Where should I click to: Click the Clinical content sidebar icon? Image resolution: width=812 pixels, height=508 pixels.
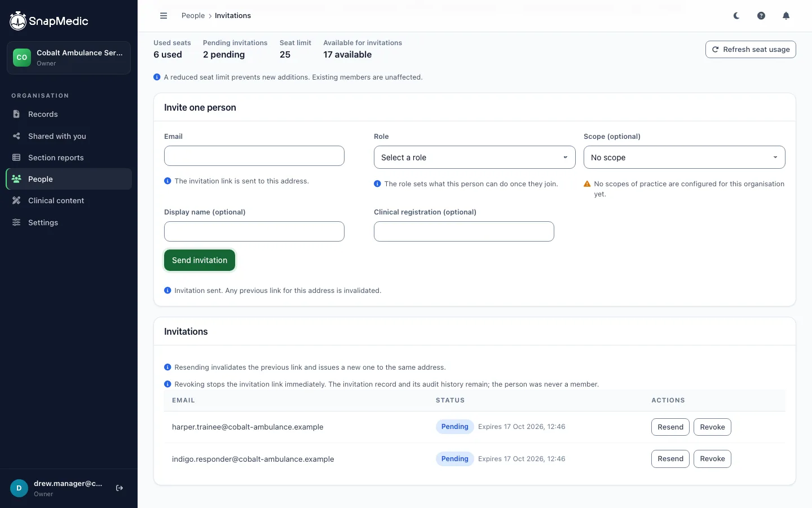pos(16,200)
